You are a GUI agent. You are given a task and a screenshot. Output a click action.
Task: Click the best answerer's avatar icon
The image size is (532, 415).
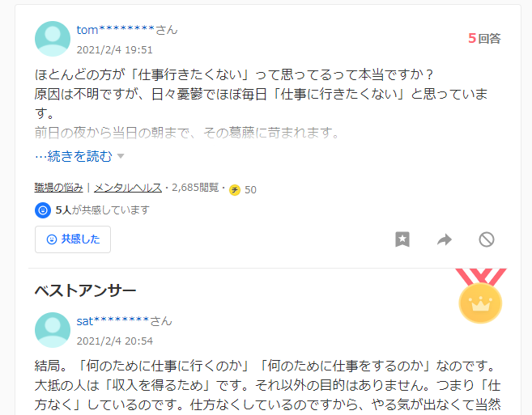(53, 330)
